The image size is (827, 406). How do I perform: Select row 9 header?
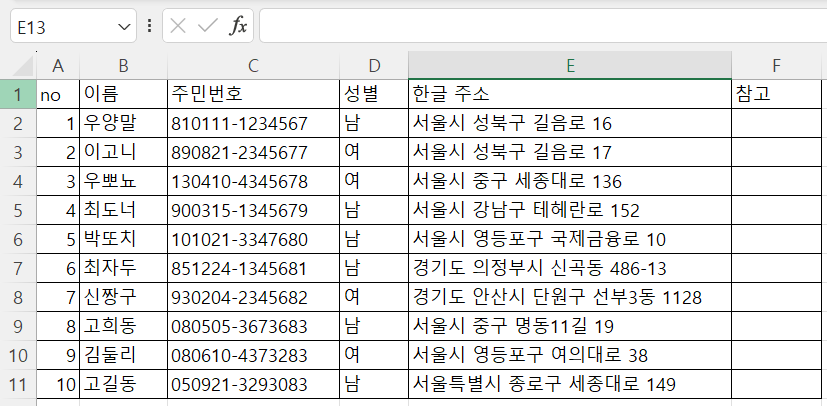pos(18,326)
